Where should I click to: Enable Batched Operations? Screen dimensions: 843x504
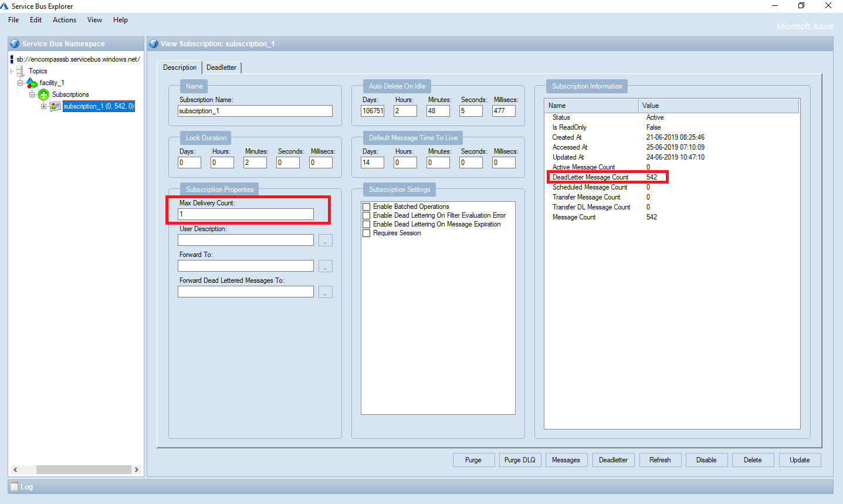click(x=367, y=206)
